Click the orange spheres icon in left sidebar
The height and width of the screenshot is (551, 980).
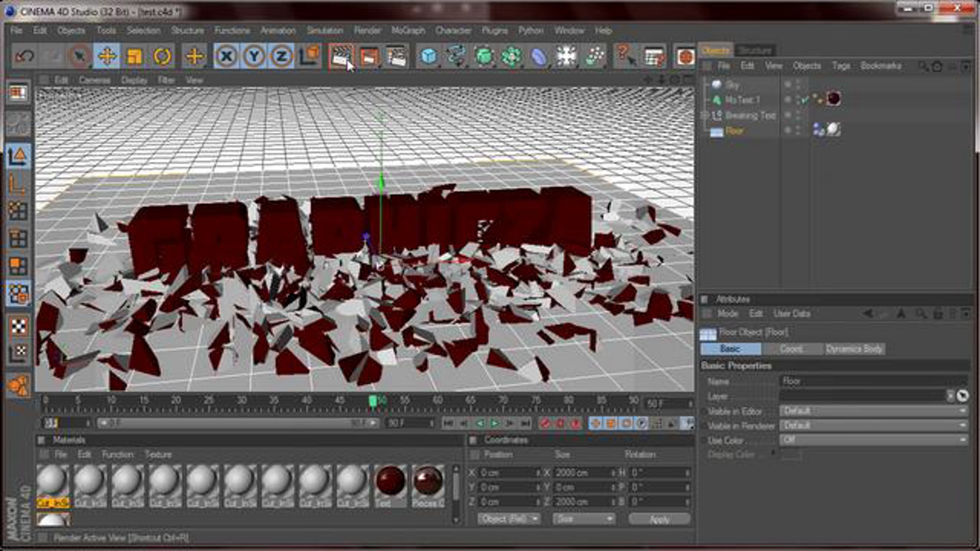tap(18, 384)
